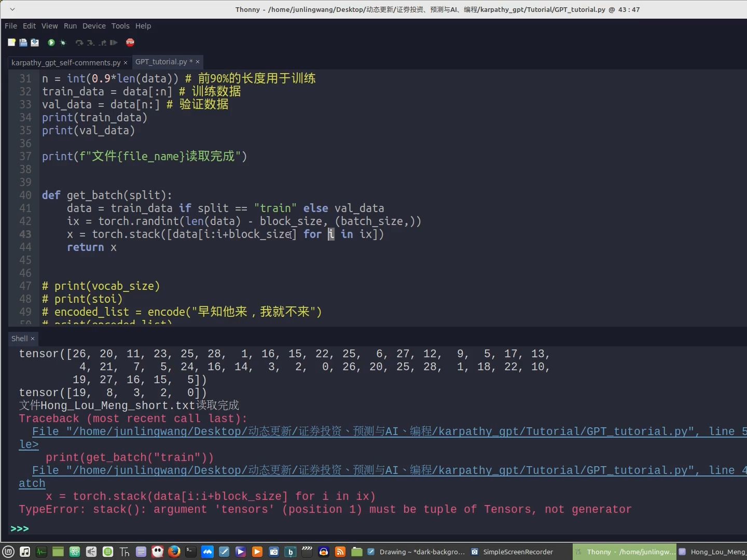Image resolution: width=747 pixels, height=560 pixels.
Task: Switch to the Thonny window taskbar button
Action: pos(624,552)
